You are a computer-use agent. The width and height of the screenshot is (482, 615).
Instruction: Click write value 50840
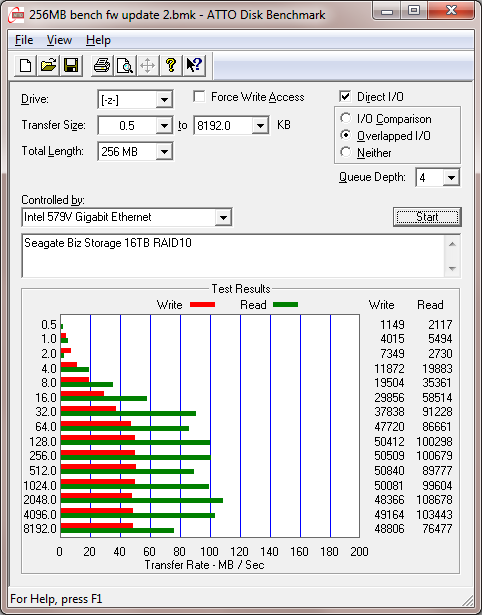(389, 470)
